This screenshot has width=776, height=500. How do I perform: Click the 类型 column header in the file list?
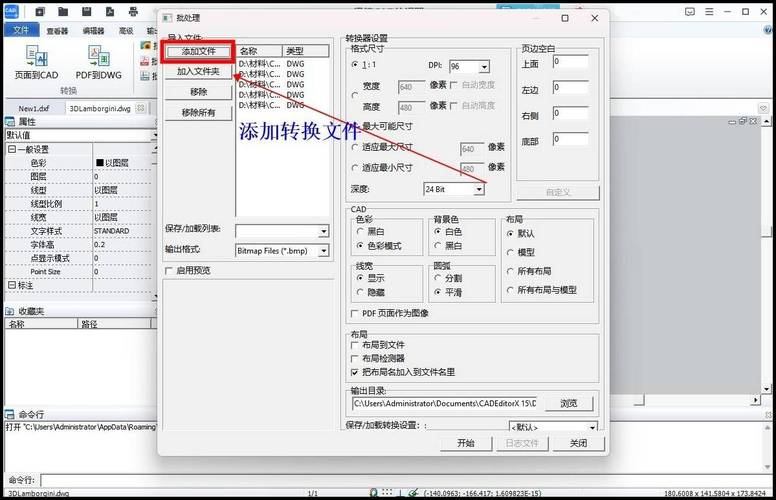[305, 51]
